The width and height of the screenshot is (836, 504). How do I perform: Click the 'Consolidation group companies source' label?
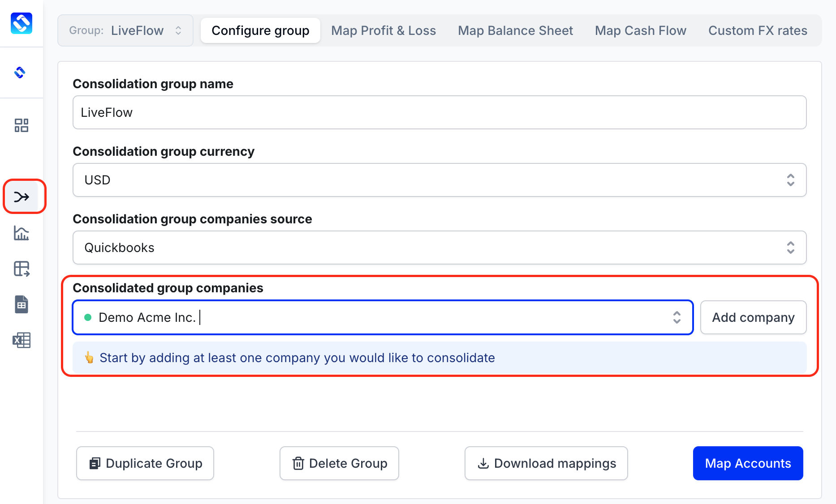192,219
